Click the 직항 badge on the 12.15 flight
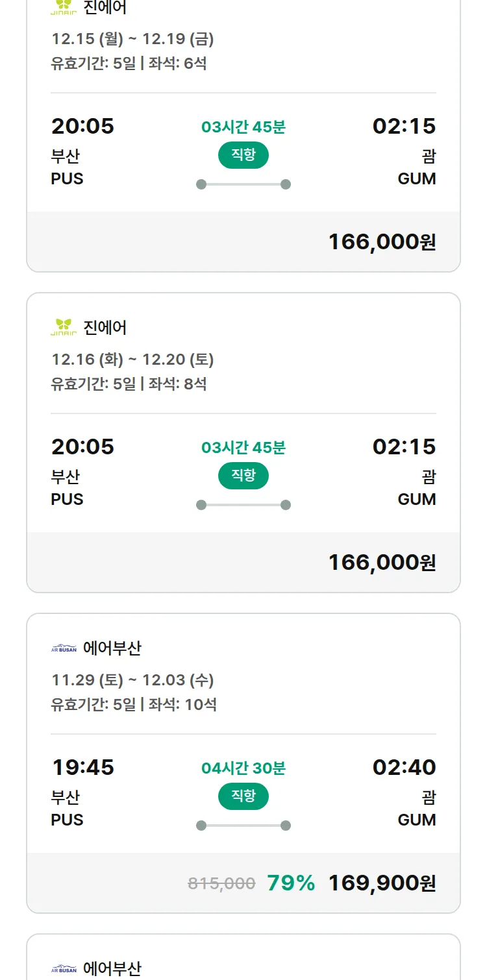Viewport: 487px width, 980px height. click(x=243, y=155)
